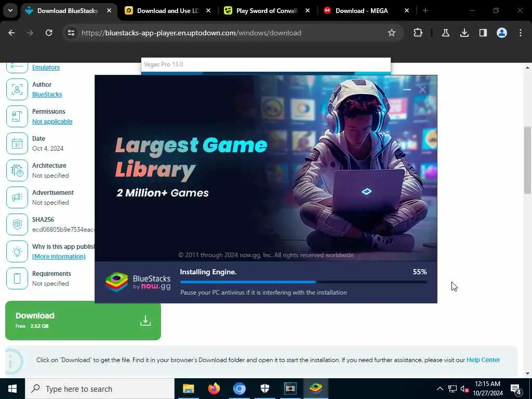The height and width of the screenshot is (399, 532).
Task: Open the Help Center link
Action: [483, 360]
